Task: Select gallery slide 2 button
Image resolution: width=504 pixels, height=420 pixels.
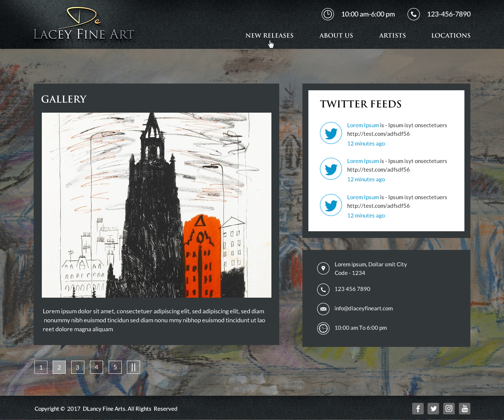Action: click(59, 367)
